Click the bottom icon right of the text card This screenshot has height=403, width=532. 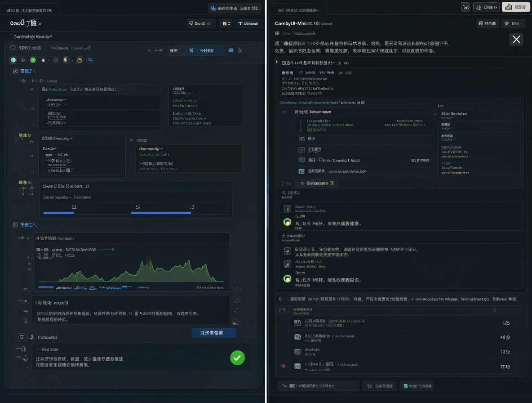tap(236, 322)
